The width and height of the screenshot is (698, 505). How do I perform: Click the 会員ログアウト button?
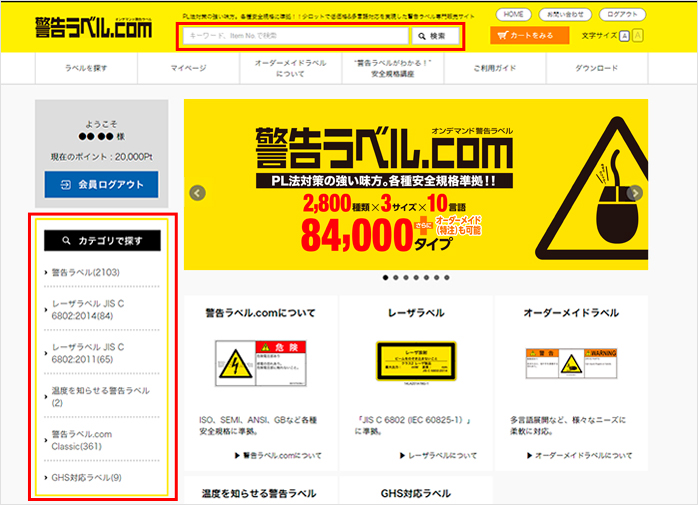(x=101, y=185)
